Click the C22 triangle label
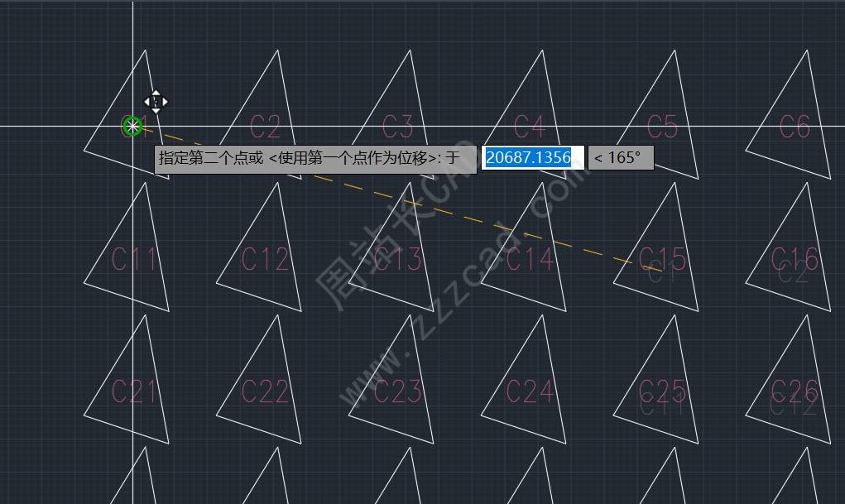 [x=265, y=391]
